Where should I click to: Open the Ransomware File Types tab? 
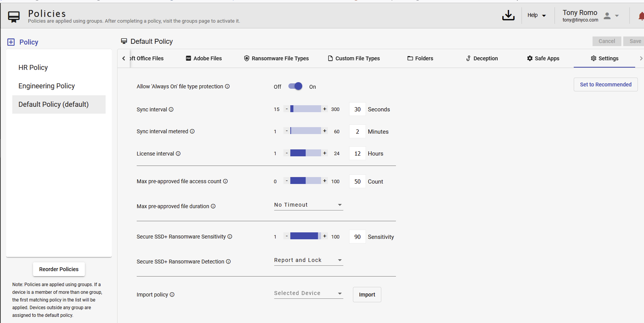click(276, 58)
